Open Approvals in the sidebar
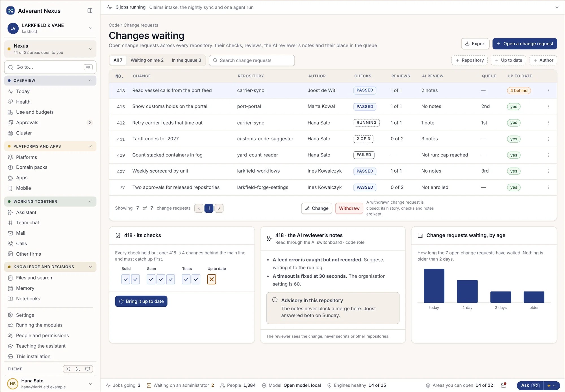This screenshot has height=392, width=565. 50,123
